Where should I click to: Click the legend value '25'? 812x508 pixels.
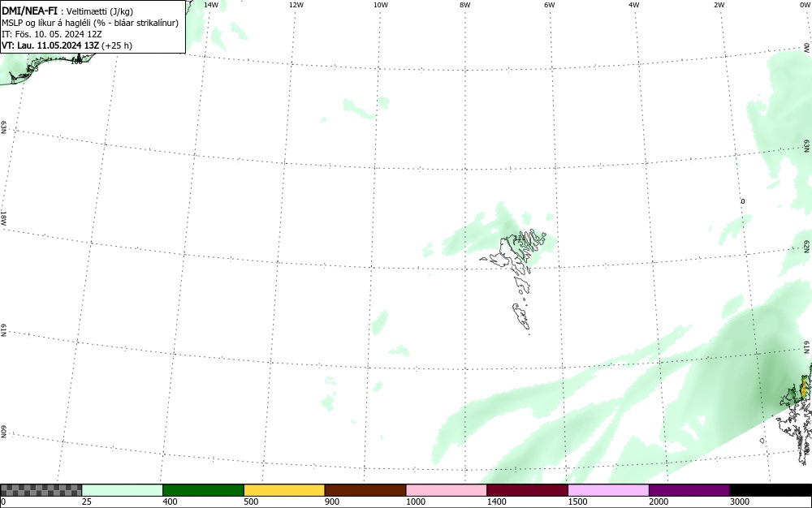point(87,502)
